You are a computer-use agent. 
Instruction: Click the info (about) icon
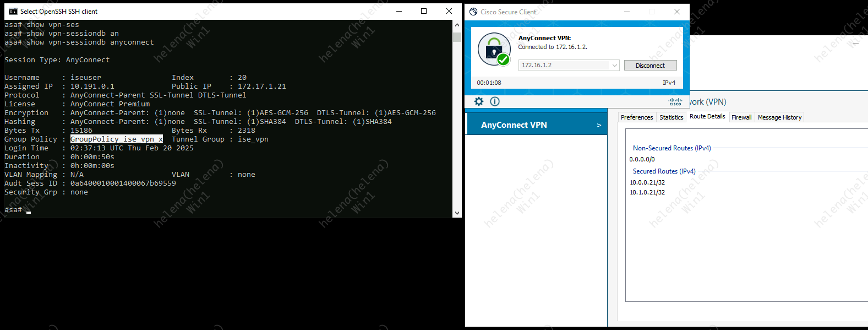pyautogui.click(x=495, y=101)
